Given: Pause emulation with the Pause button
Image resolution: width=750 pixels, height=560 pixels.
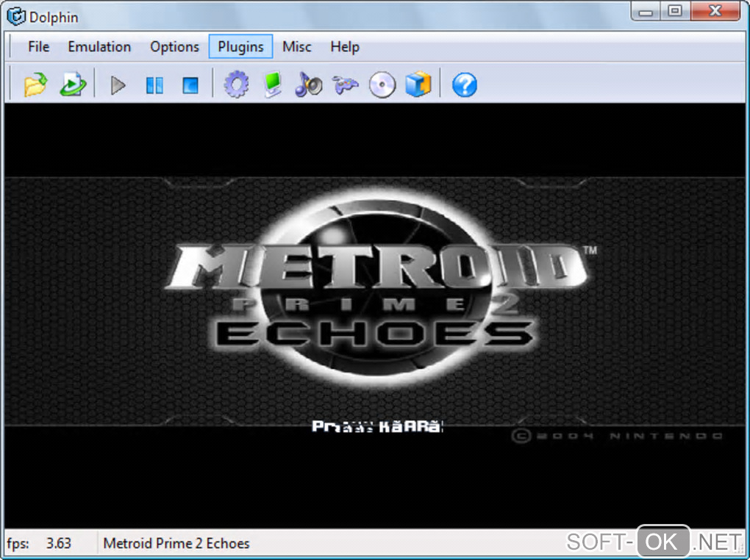Looking at the screenshot, I should 154,85.
